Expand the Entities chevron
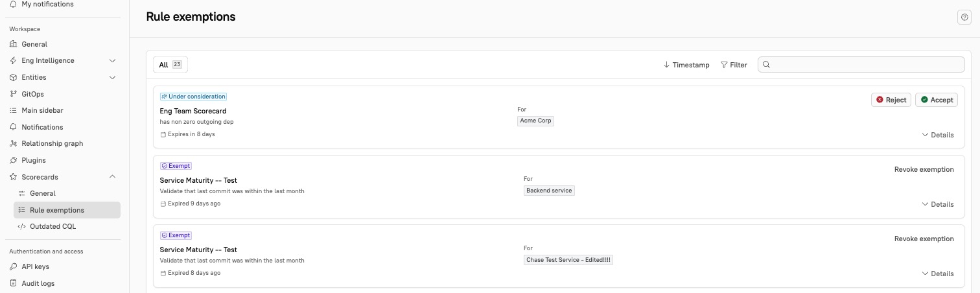This screenshot has height=293, width=980. pos(112,77)
